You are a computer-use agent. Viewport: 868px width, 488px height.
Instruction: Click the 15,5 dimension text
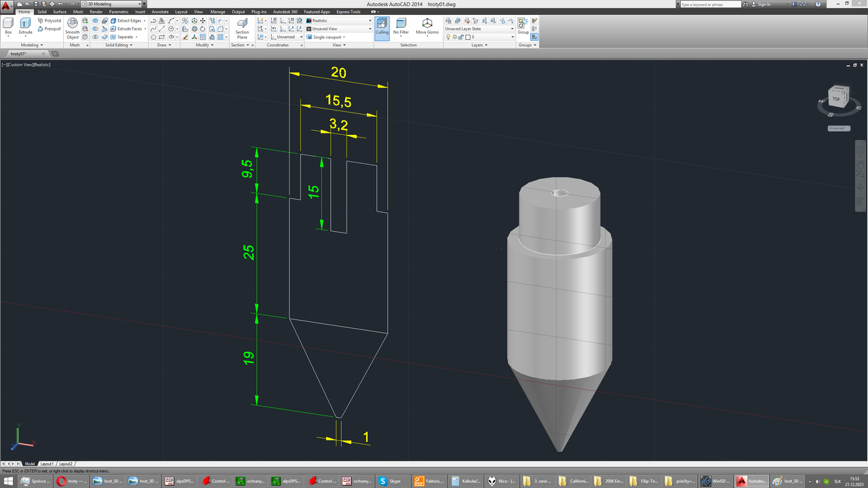click(338, 102)
